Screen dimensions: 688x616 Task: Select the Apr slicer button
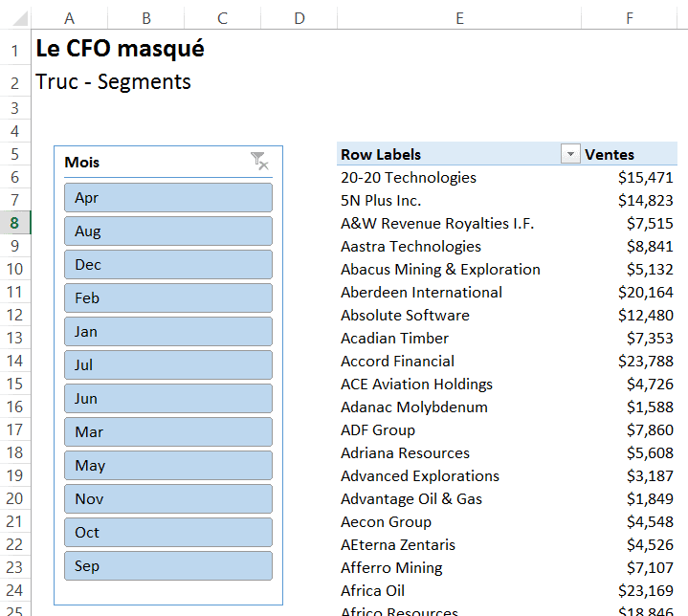168,198
